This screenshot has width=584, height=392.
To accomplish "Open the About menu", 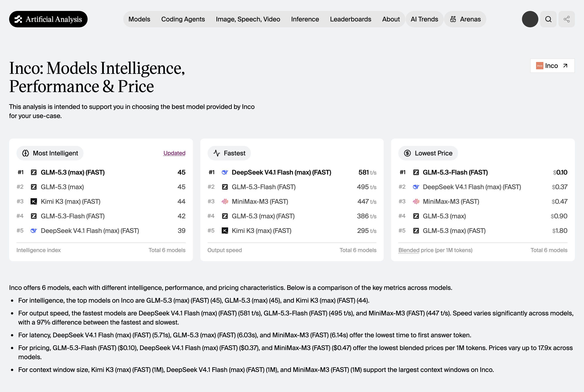I will [x=391, y=19].
